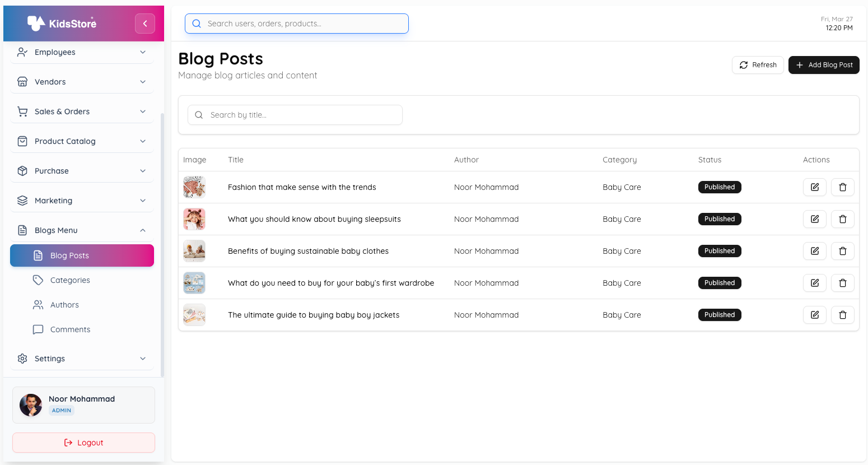The image size is (868, 465).
Task: Select the Employees sidebar icon
Action: tap(22, 52)
